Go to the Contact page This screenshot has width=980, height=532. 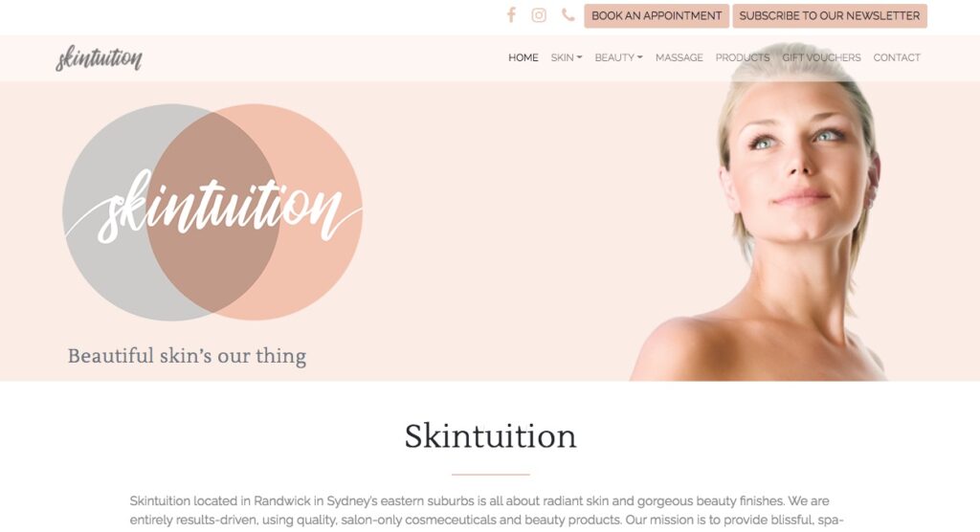(897, 57)
